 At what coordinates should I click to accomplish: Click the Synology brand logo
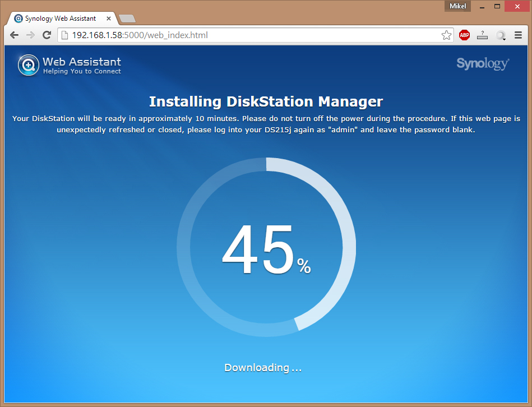483,63
